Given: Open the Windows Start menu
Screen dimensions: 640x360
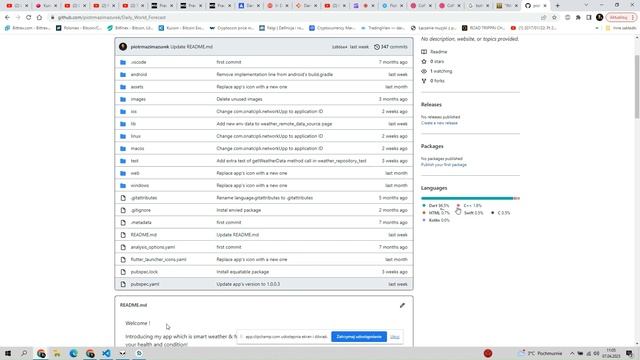Looking at the screenshot, I should click(x=8, y=353).
